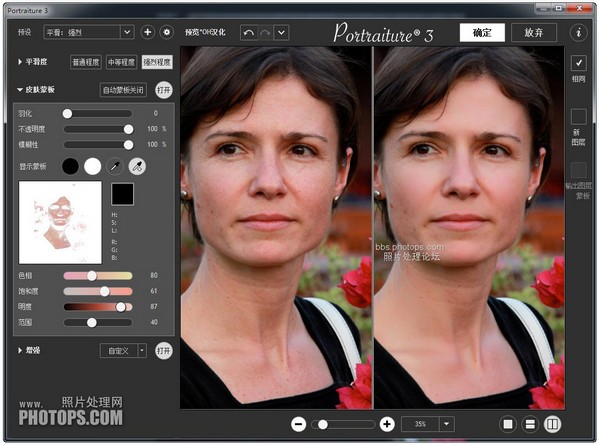Click the 羽化 feather slider
Image resolution: width=599 pixels, height=445 pixels.
[98, 113]
